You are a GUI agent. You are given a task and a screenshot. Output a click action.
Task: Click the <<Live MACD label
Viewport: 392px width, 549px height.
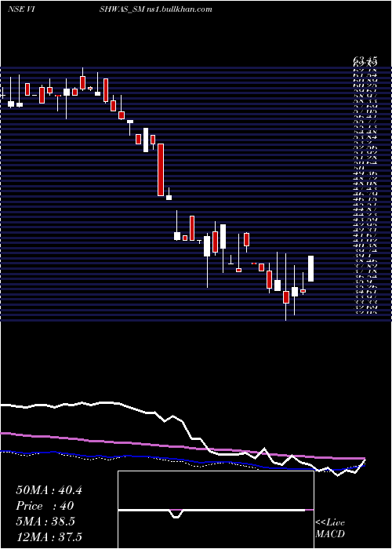[x=330, y=529]
